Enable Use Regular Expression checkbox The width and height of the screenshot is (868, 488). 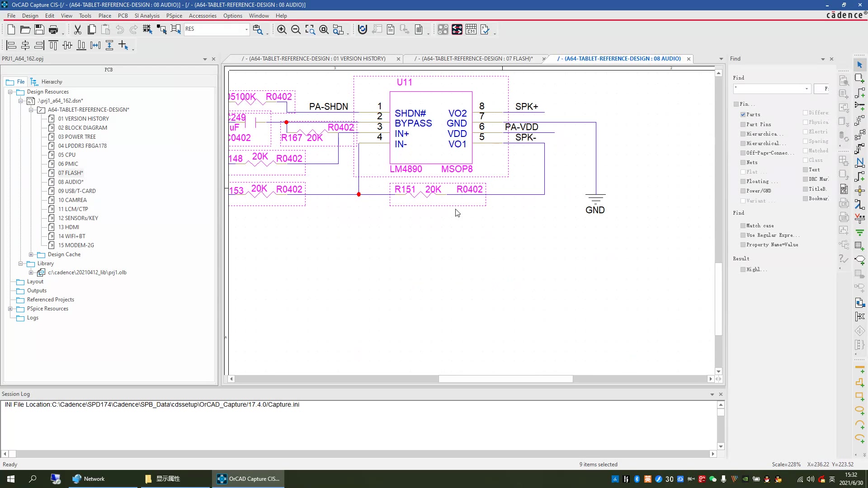pyautogui.click(x=743, y=235)
